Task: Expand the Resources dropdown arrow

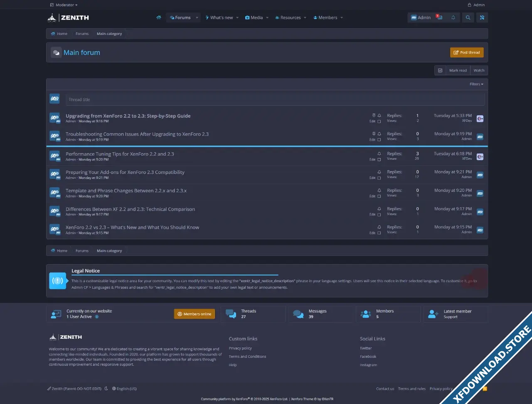Action: (305, 17)
